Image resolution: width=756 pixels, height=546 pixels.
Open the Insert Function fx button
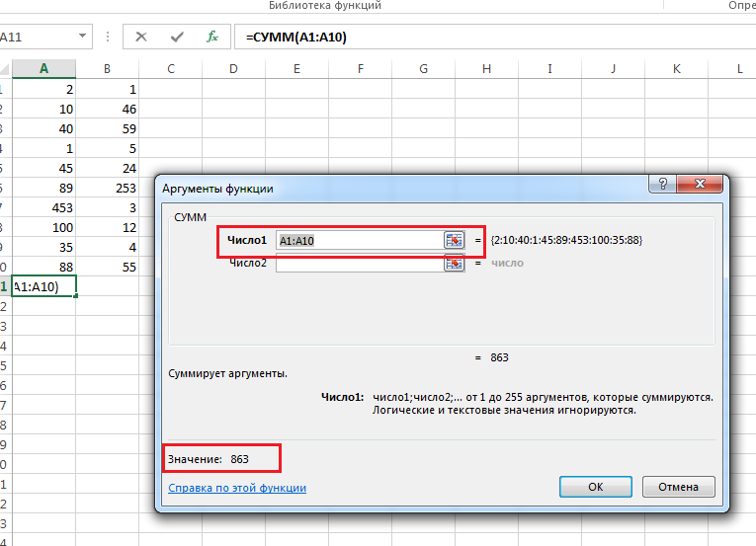[211, 37]
